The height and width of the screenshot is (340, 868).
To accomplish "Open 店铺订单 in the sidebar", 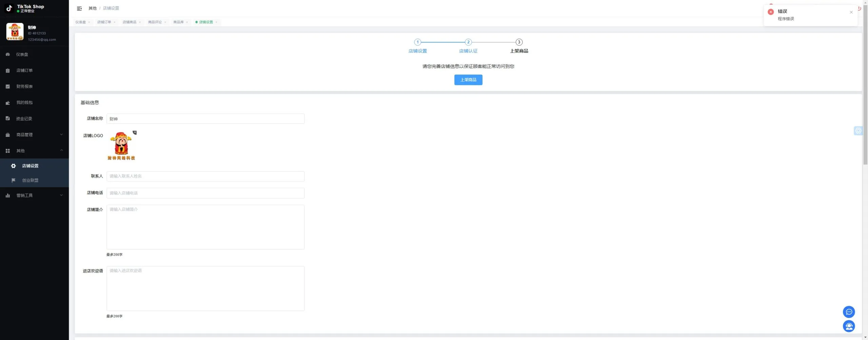I will pos(34,71).
